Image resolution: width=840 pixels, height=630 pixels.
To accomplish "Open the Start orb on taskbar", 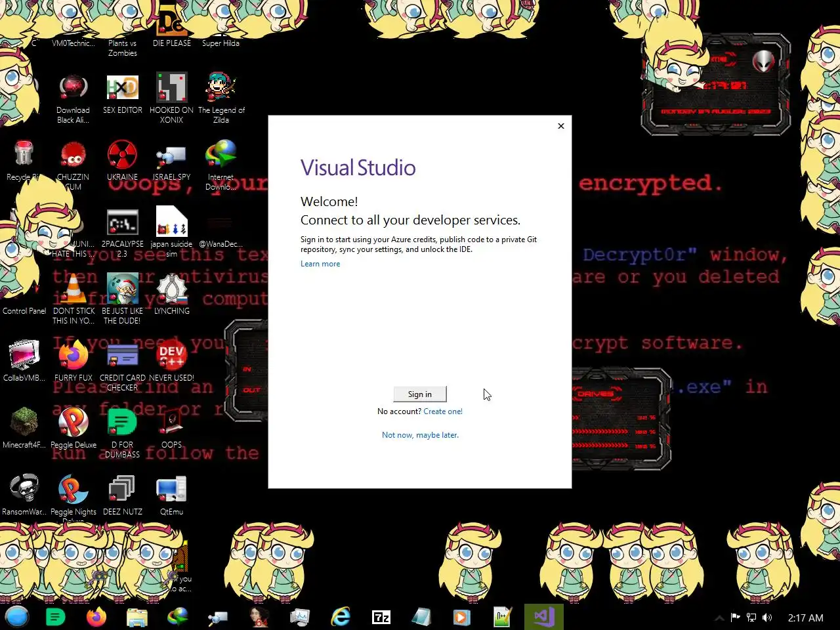I will [17, 617].
